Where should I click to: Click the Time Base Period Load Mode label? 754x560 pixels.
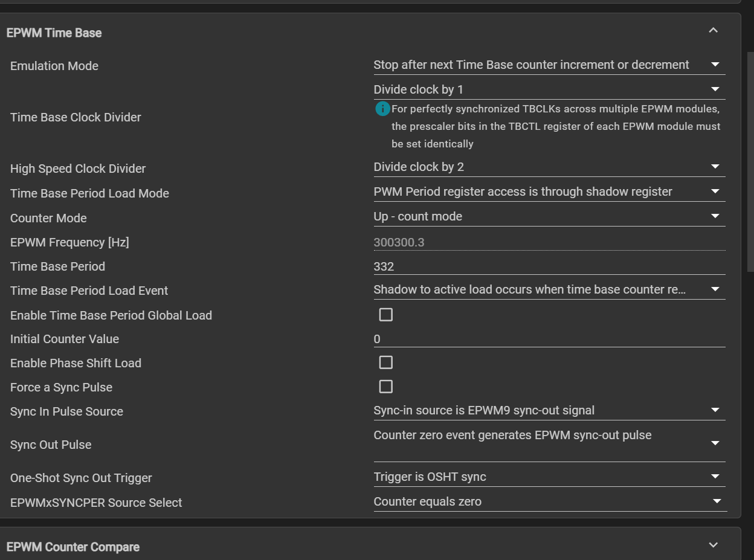click(89, 193)
